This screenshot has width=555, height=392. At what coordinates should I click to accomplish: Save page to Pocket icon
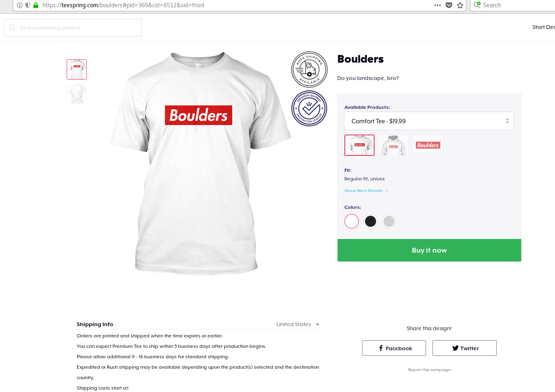click(x=449, y=5)
